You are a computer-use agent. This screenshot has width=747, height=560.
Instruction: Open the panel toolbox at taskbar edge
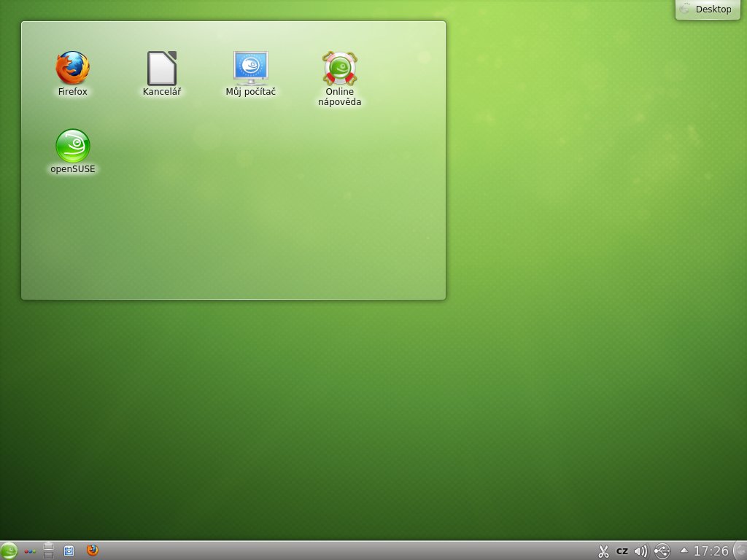[x=741, y=551]
